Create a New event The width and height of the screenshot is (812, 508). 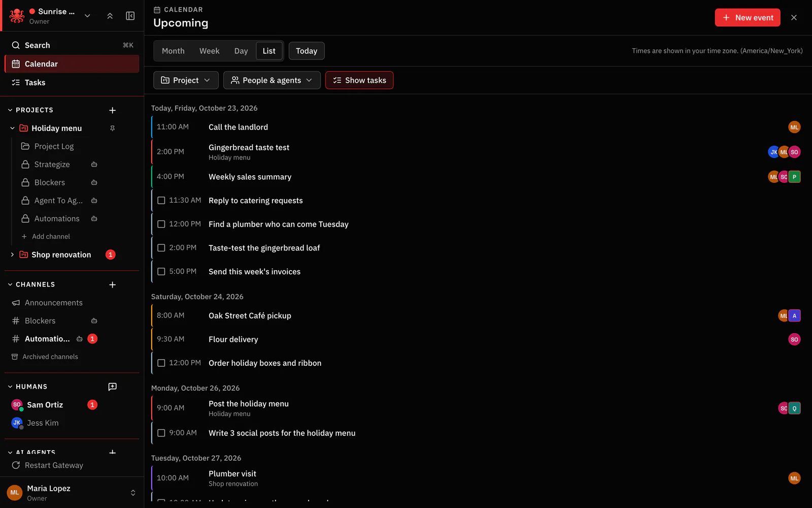point(748,17)
